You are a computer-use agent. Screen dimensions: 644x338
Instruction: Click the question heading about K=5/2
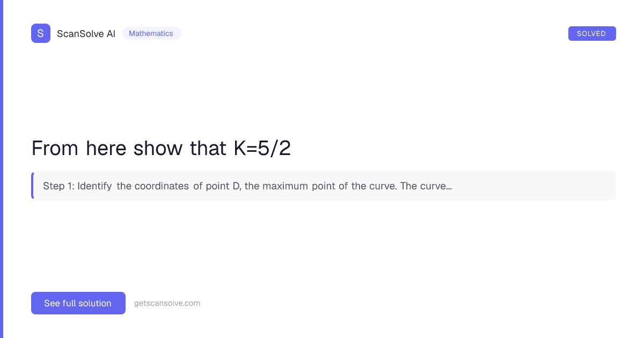[x=161, y=148]
